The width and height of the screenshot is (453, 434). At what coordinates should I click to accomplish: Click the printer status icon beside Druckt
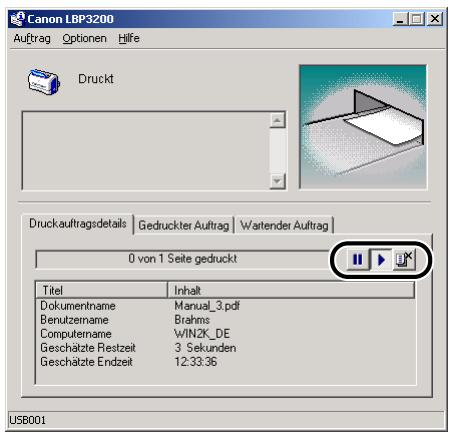pos(44,82)
